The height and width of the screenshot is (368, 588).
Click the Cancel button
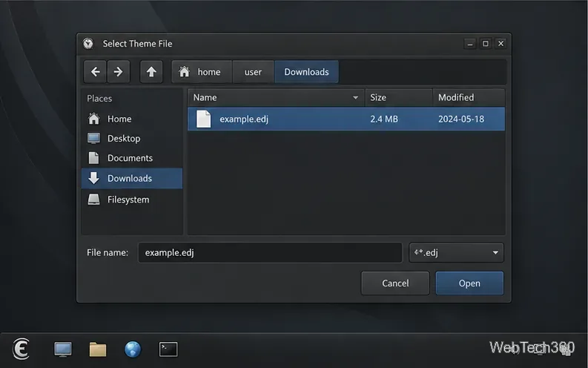[x=395, y=283]
